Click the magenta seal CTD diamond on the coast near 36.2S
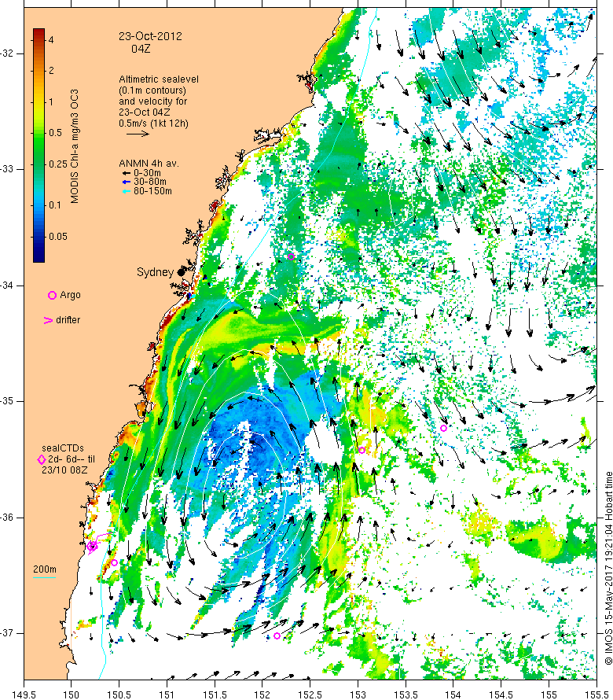This screenshot has height=700, width=613. (93, 546)
